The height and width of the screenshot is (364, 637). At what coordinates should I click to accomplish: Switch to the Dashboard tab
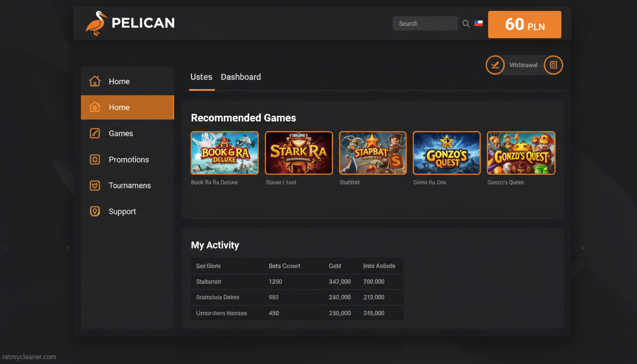(241, 77)
